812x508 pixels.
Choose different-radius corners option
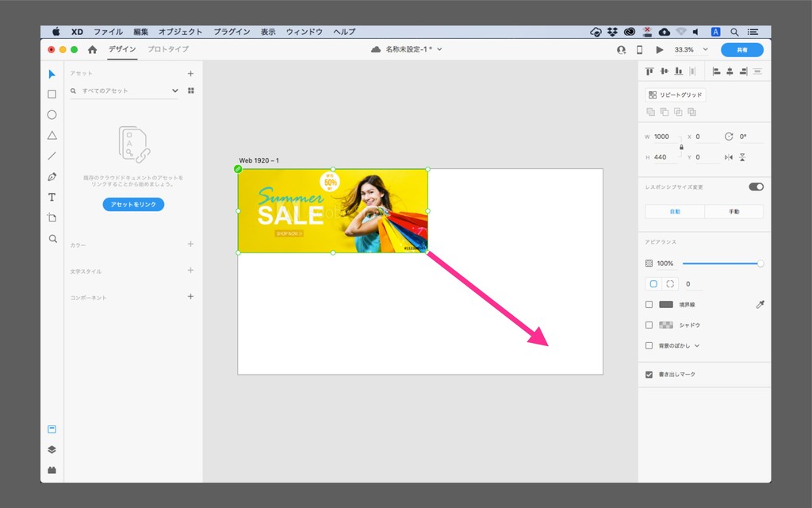coord(670,283)
